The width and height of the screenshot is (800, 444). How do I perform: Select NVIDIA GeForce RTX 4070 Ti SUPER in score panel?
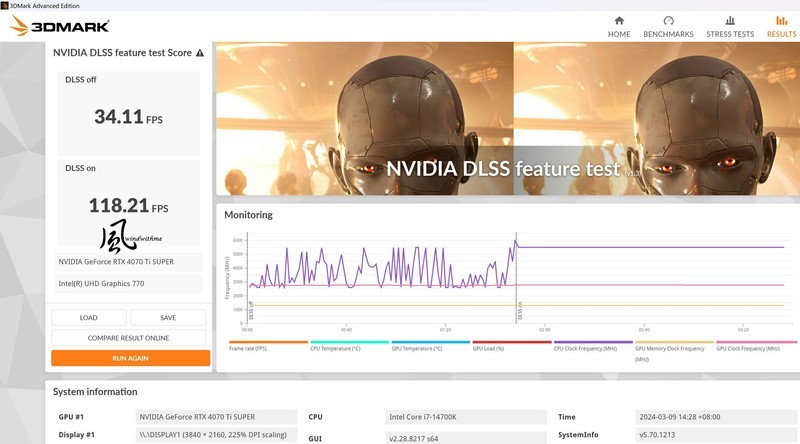[x=129, y=262]
